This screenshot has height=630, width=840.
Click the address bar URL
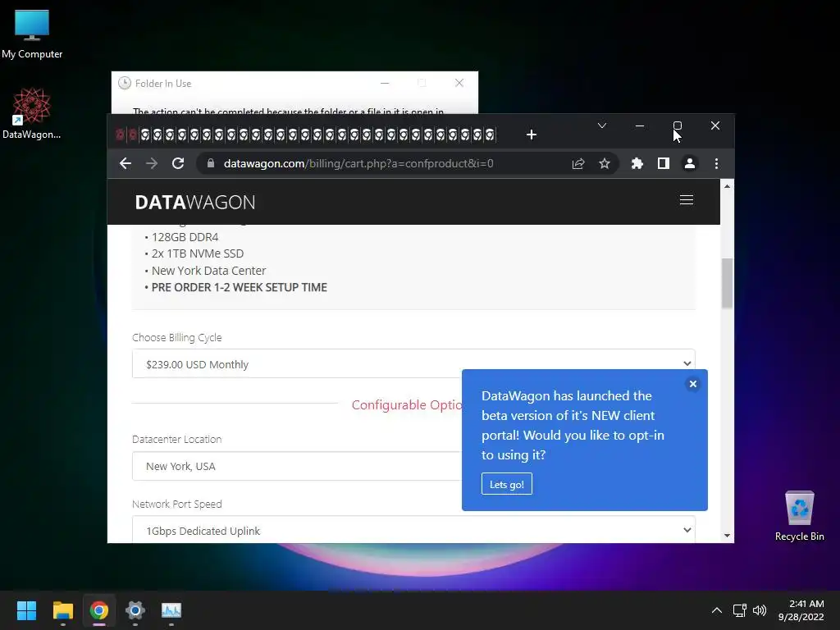point(358,163)
